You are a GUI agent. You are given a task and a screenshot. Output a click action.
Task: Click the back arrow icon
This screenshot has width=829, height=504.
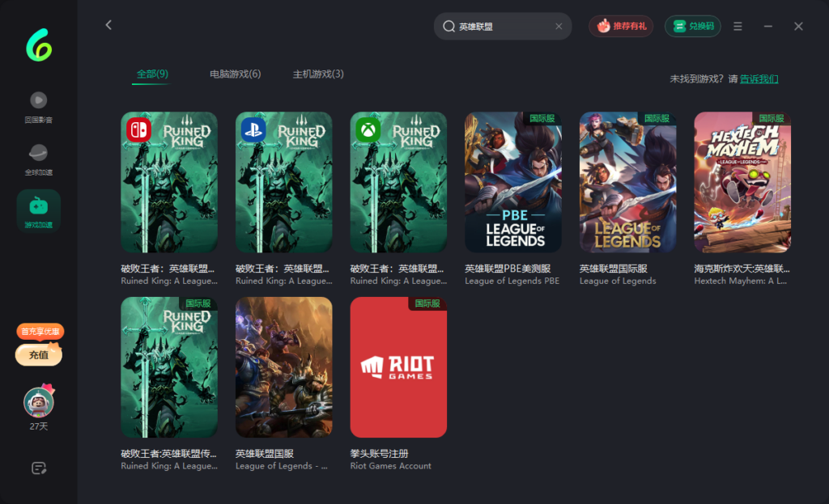pyautogui.click(x=108, y=25)
